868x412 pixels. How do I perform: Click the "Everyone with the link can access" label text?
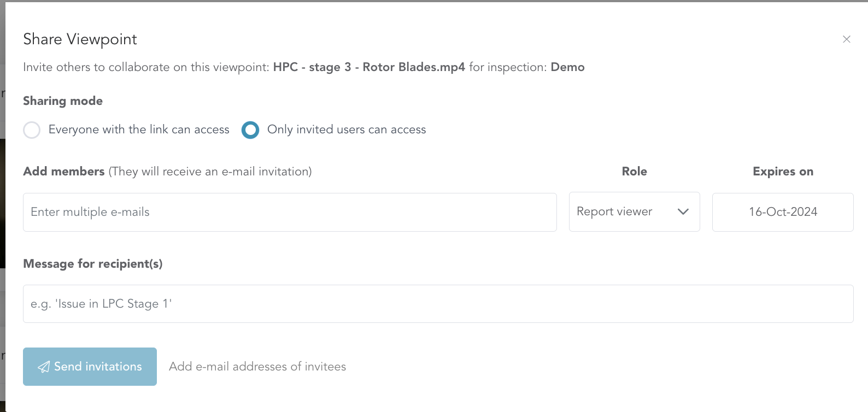(x=139, y=130)
